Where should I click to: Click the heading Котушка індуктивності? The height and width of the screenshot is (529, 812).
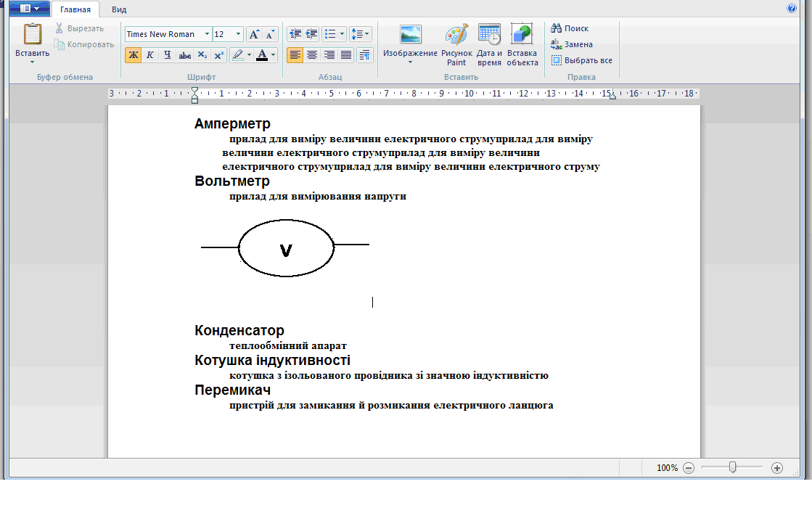point(272,360)
